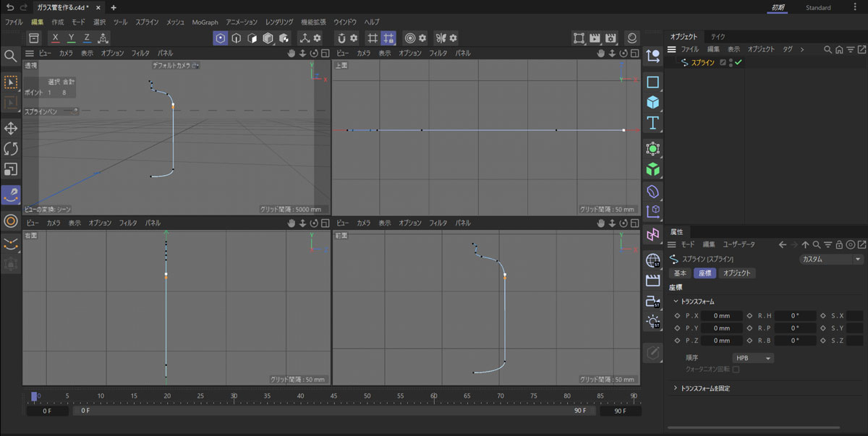Open the カスタム preset dropdown

(831, 259)
